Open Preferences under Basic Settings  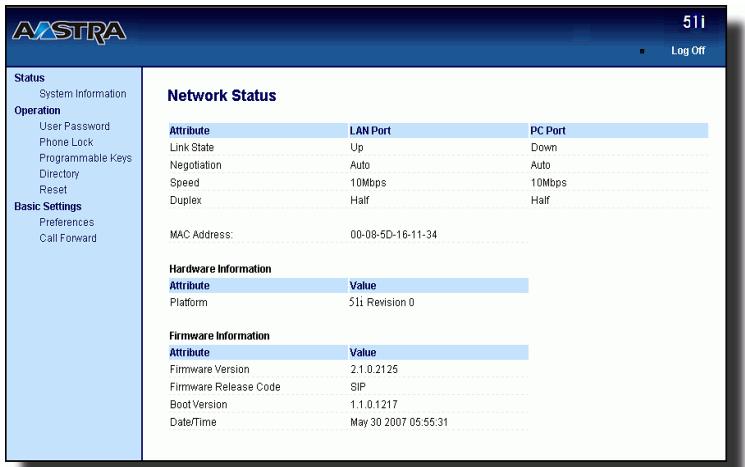tap(67, 222)
